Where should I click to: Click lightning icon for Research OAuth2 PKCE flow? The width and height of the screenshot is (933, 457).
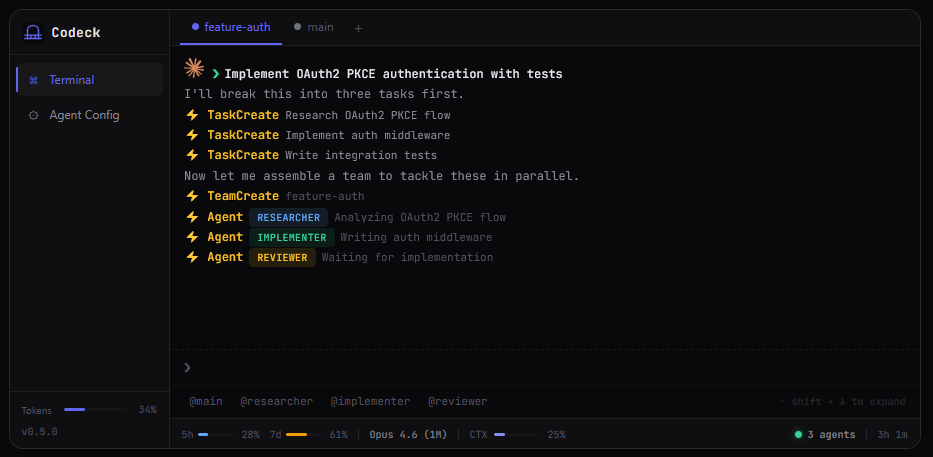click(192, 115)
